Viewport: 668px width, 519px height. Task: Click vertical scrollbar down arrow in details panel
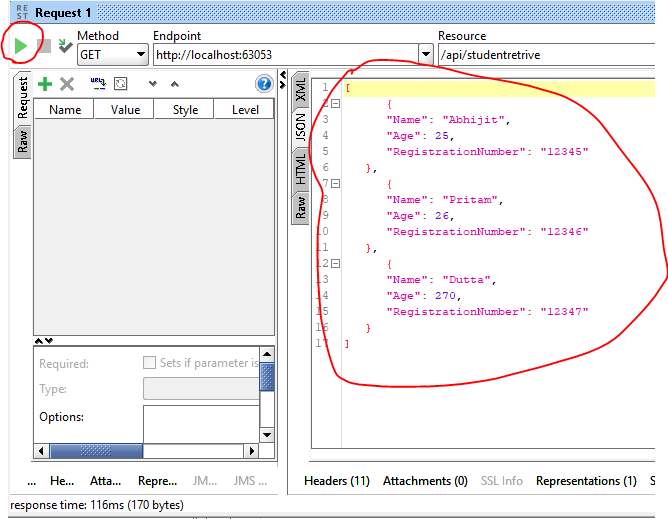(x=267, y=435)
